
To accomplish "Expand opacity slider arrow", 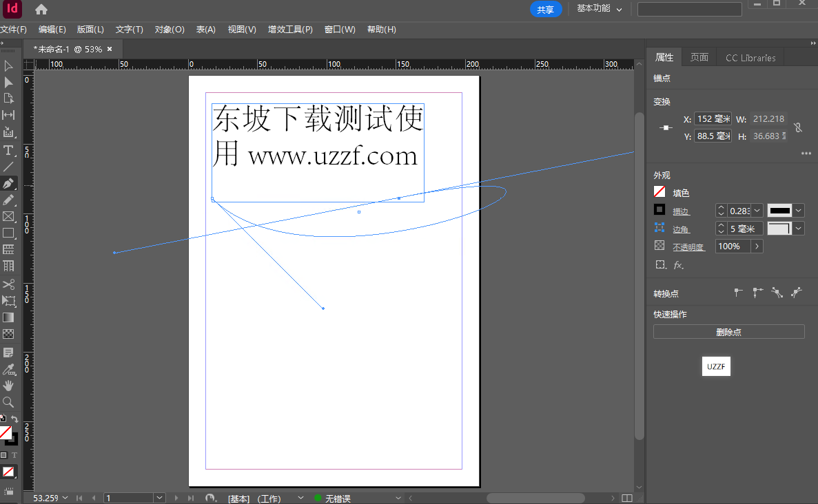I will pos(757,246).
